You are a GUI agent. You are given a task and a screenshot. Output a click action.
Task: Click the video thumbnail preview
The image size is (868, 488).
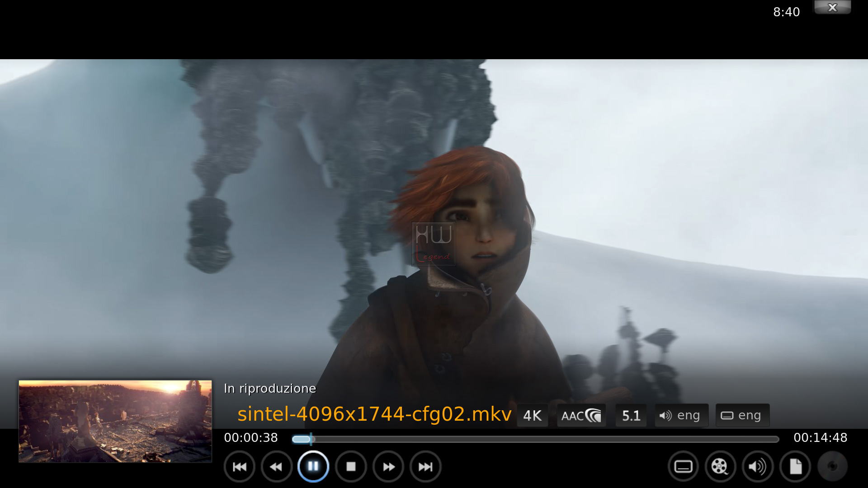[x=115, y=421]
